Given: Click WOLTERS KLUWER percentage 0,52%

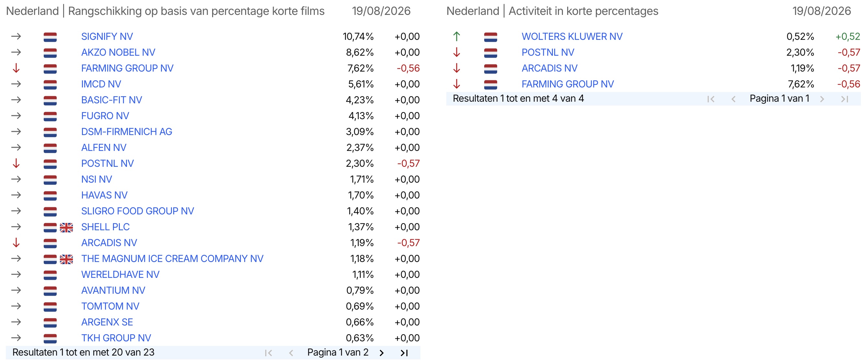Looking at the screenshot, I should tap(800, 36).
